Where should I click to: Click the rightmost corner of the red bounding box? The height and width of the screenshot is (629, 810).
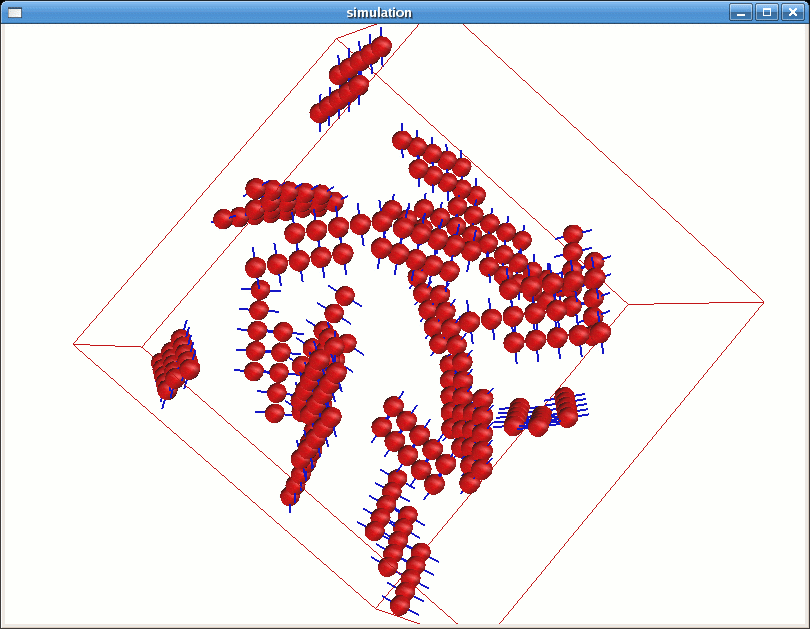click(763, 301)
